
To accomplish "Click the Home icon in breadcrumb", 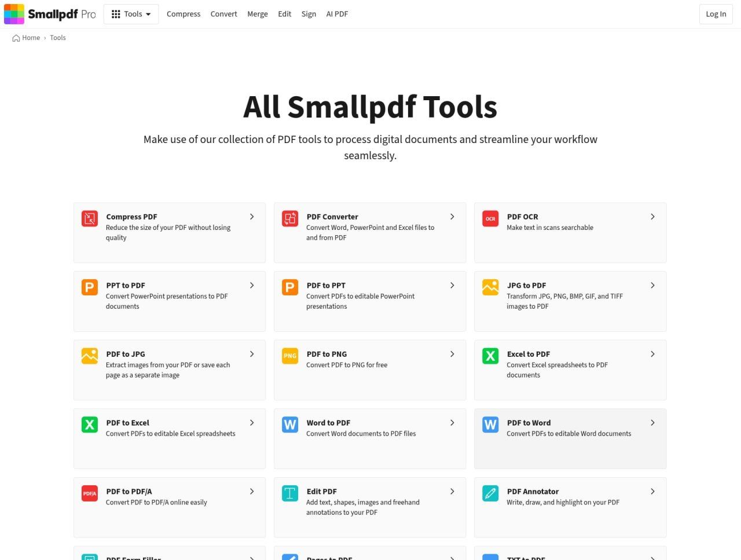I will (x=16, y=38).
